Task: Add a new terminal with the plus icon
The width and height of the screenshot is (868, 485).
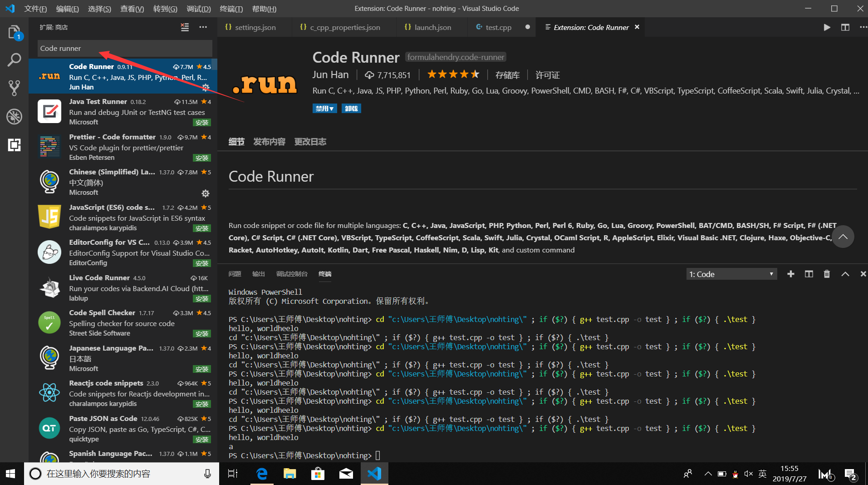Action: (x=790, y=274)
